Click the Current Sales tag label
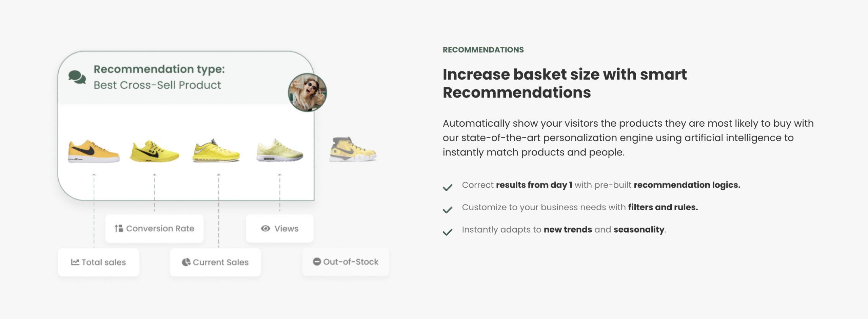This screenshot has width=868, height=319. (220, 262)
